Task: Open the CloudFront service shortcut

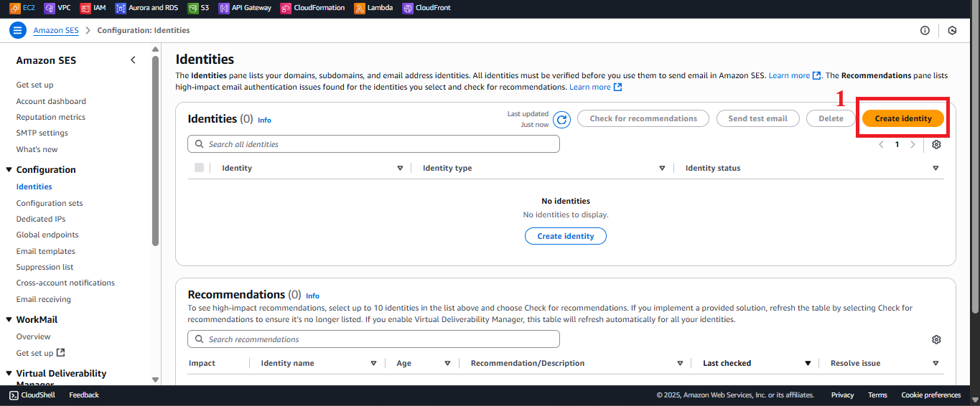Action: tap(428, 8)
